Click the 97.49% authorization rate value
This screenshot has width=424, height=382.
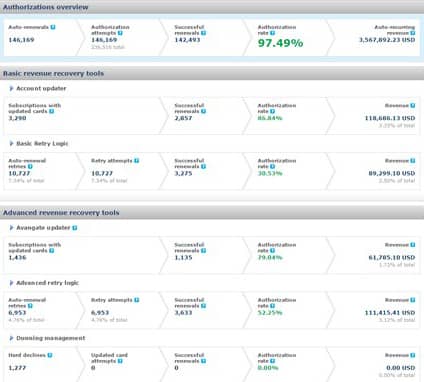tap(280, 43)
